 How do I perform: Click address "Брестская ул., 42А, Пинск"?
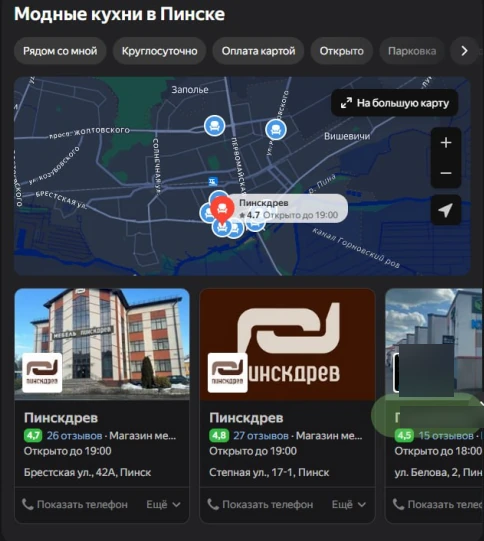[88, 472]
